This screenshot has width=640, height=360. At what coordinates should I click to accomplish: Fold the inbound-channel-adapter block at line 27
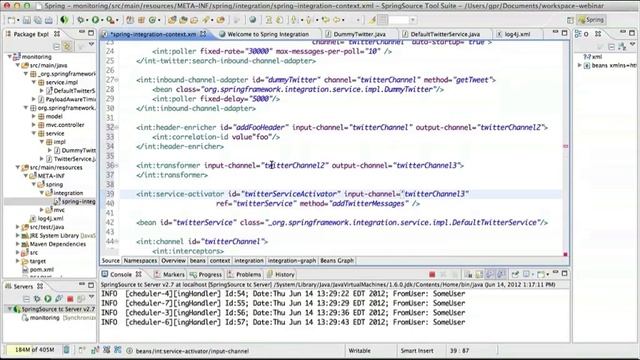[x=117, y=80]
